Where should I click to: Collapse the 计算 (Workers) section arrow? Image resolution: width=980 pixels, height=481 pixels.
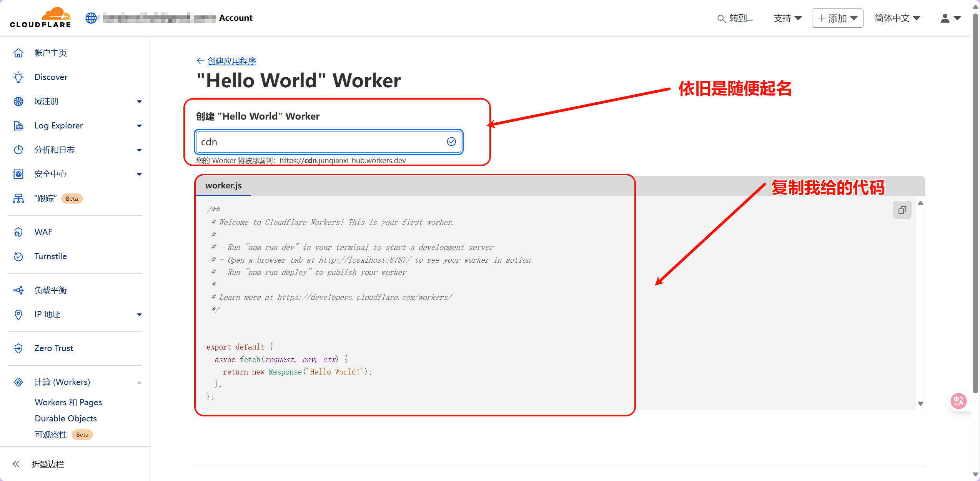click(139, 382)
